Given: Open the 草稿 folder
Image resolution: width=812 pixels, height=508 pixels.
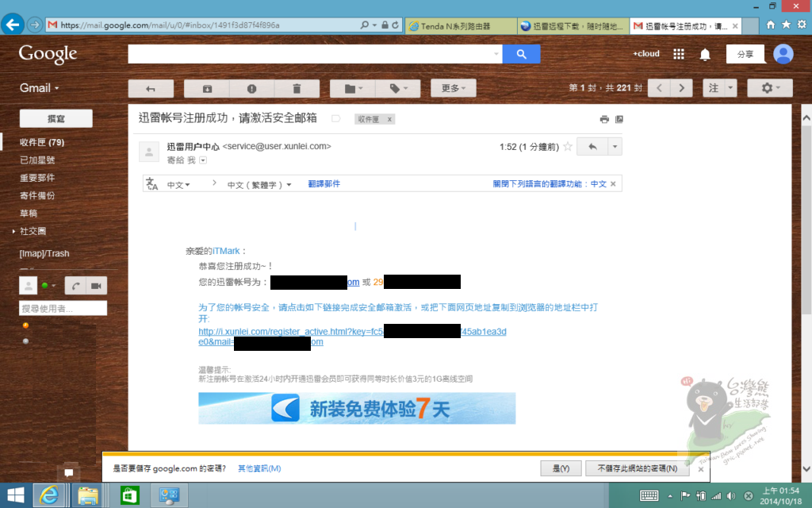Looking at the screenshot, I should point(29,213).
